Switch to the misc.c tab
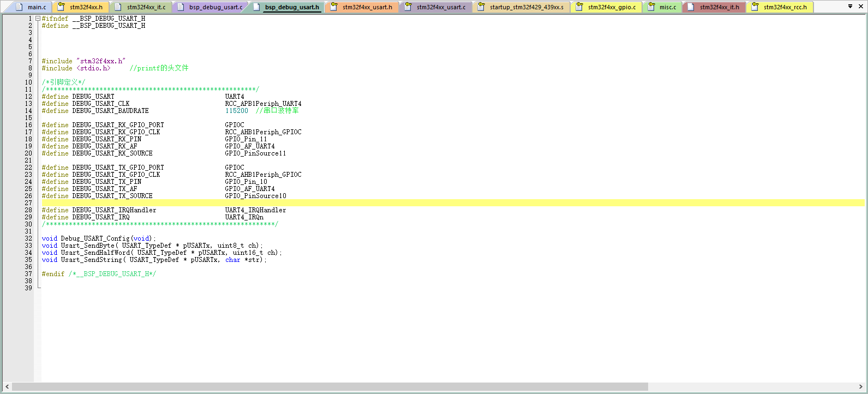 pos(662,7)
